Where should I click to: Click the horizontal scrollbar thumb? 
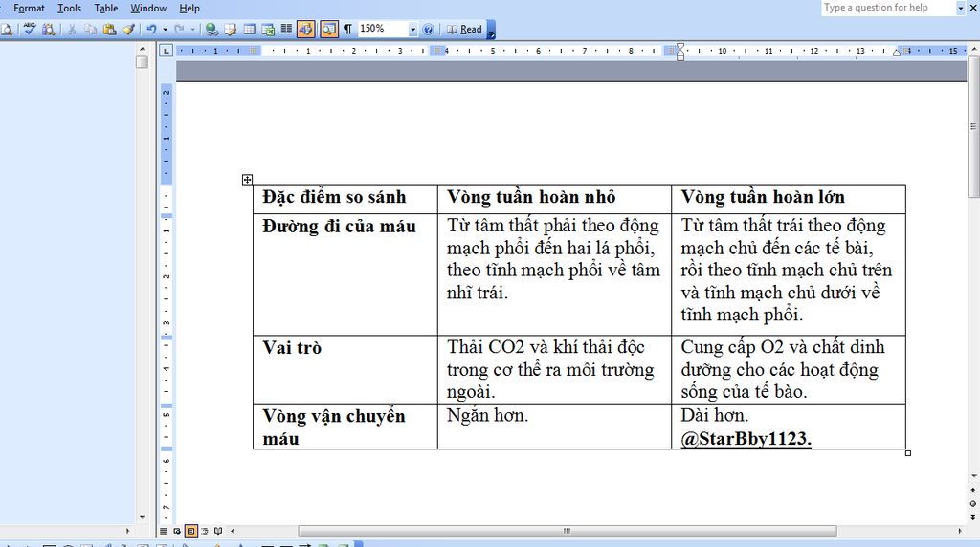point(567,531)
